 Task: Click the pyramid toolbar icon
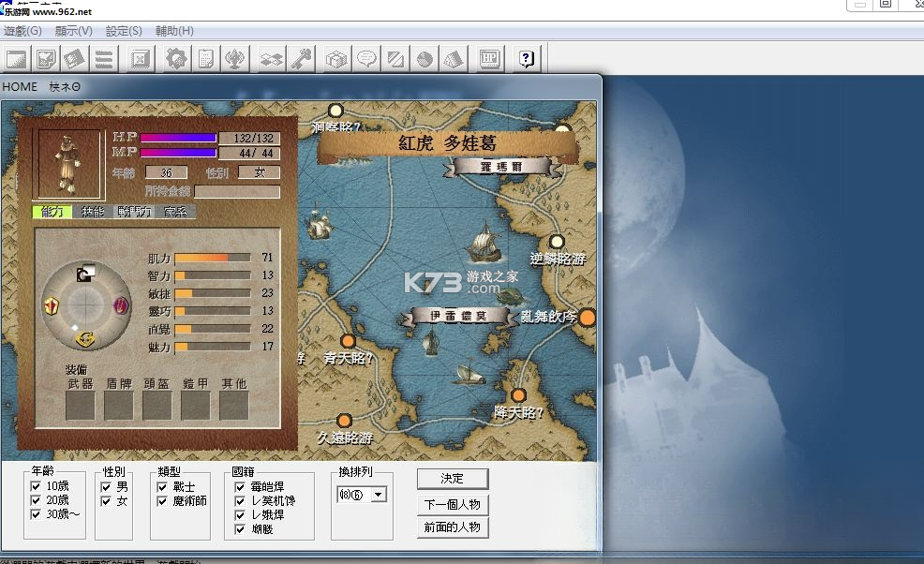[x=454, y=59]
